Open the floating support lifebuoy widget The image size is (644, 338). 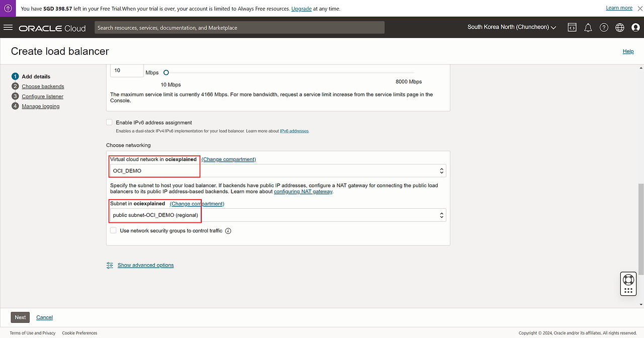click(x=628, y=280)
